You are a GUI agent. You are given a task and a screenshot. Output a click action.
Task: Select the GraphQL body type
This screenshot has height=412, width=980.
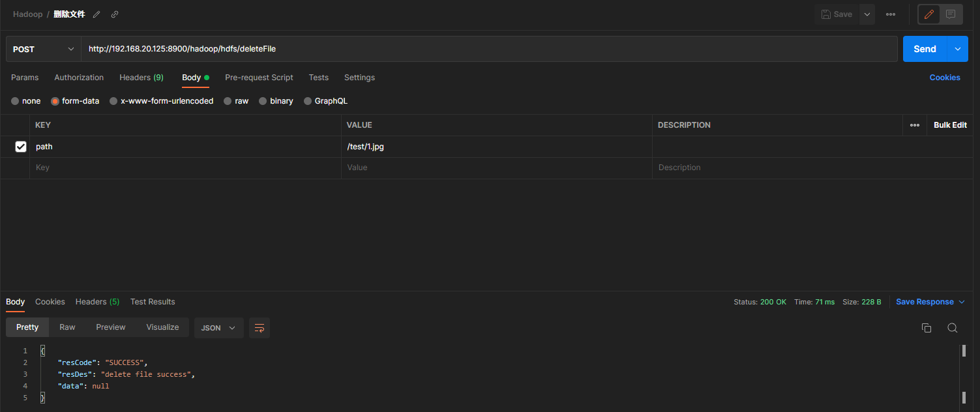(x=326, y=101)
